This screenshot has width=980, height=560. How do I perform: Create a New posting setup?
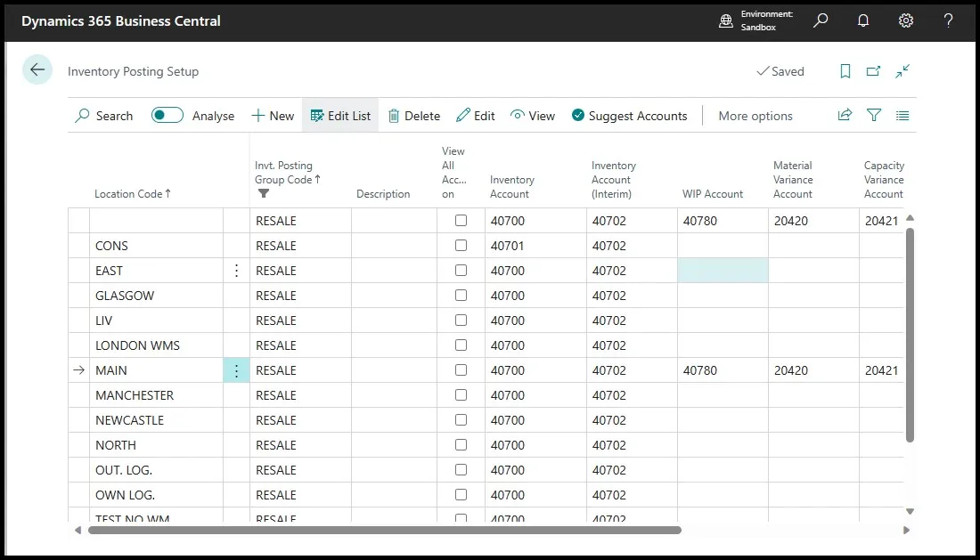click(273, 116)
